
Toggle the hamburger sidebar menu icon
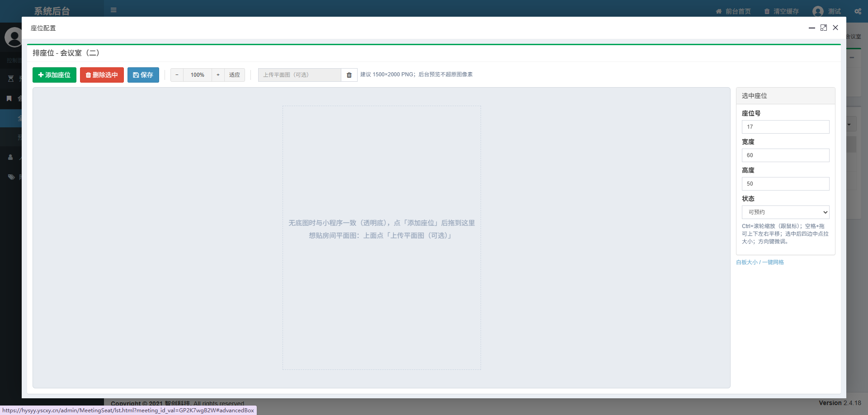point(113,10)
